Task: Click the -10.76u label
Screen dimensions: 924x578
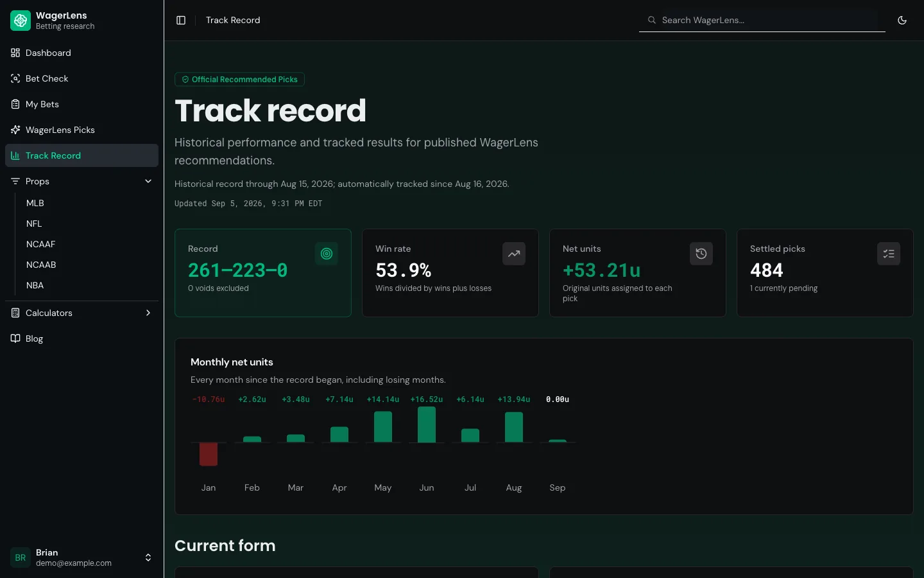Action: click(x=209, y=399)
